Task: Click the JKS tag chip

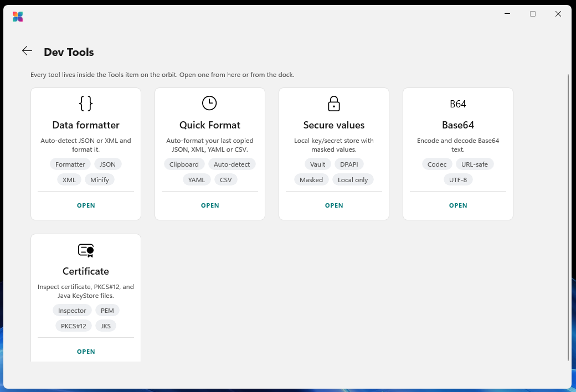Action: click(106, 326)
